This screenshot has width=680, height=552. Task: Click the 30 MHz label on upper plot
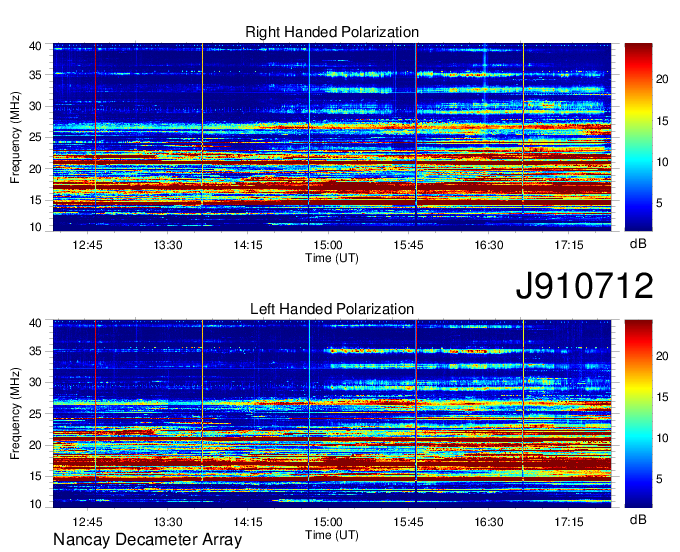(35, 107)
